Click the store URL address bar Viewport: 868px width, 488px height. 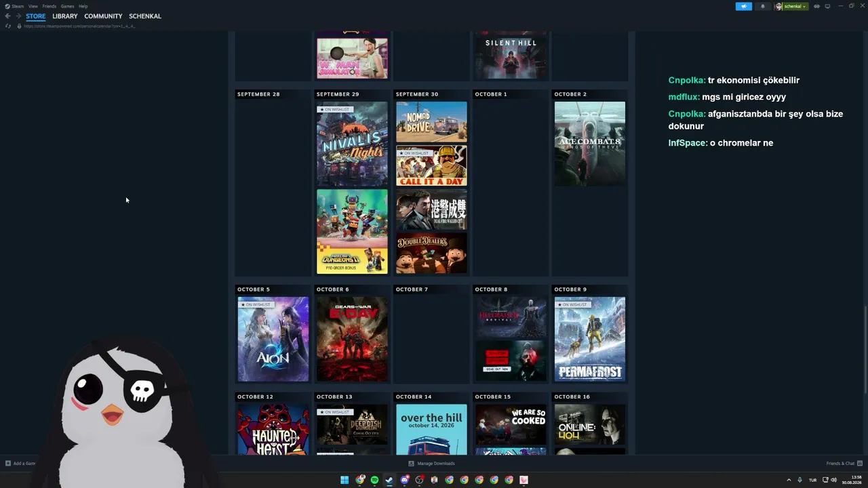pos(79,26)
